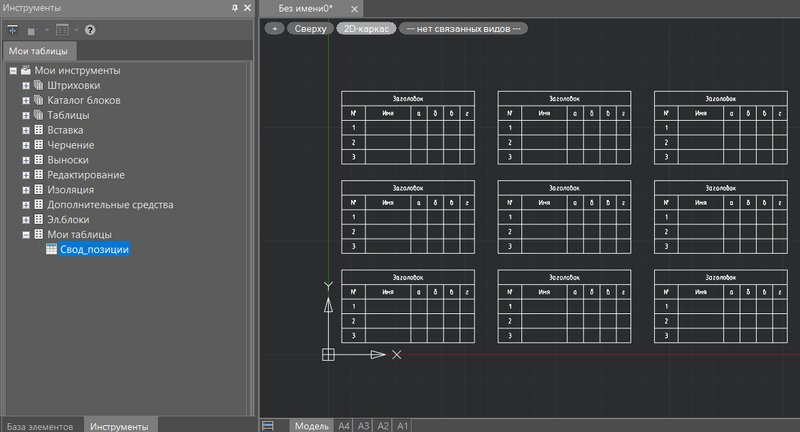Click the Вставка grid icon
This screenshot has width=800, height=432.
coord(38,130)
